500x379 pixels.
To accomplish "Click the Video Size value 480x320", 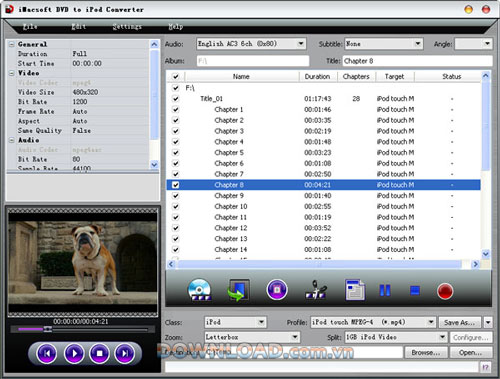I will (x=85, y=92).
